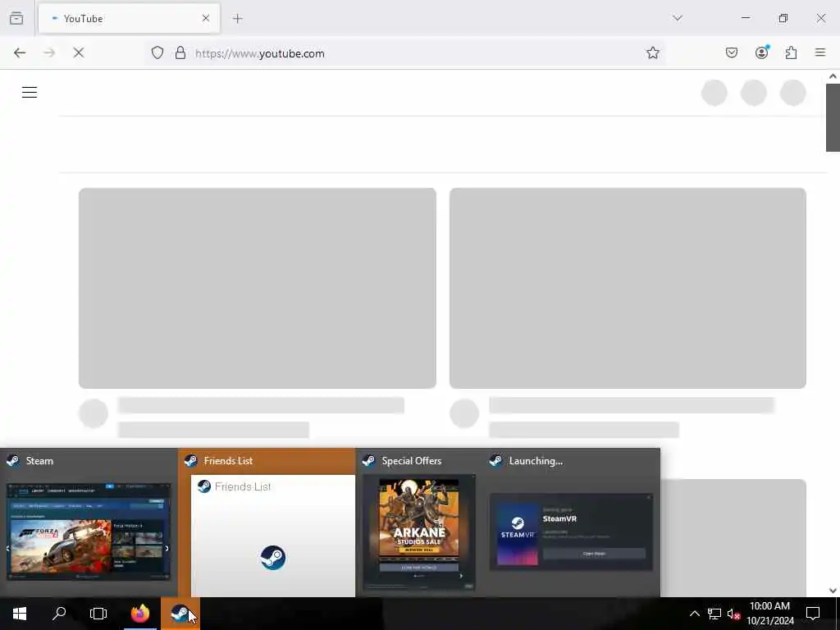Click Firefox icon on taskbar
This screenshot has height=630, width=840.
pyautogui.click(x=140, y=614)
